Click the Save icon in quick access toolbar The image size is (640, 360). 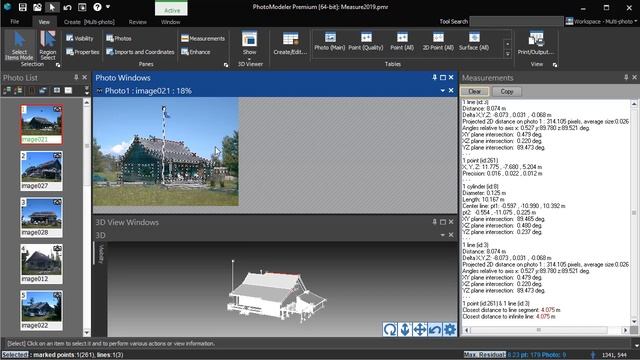click(x=22, y=7)
